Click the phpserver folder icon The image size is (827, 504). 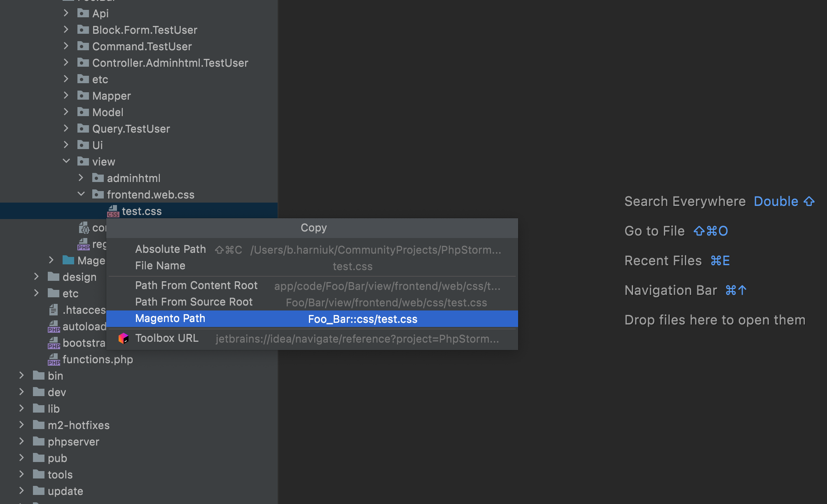[x=39, y=441]
